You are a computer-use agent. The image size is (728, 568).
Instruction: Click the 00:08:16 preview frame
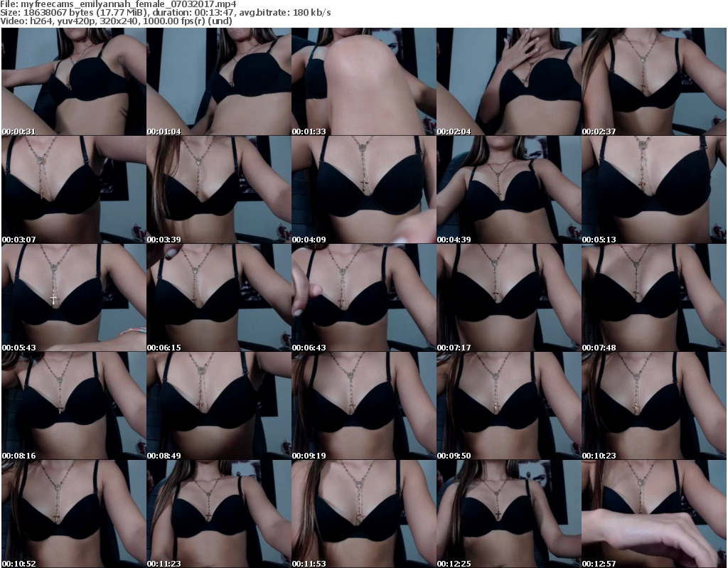(x=74, y=406)
